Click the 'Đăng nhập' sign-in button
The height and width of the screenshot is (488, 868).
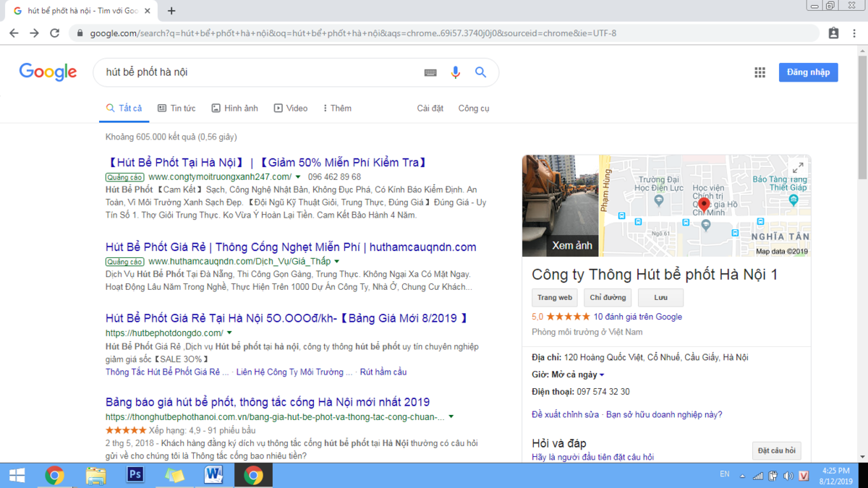coord(808,72)
